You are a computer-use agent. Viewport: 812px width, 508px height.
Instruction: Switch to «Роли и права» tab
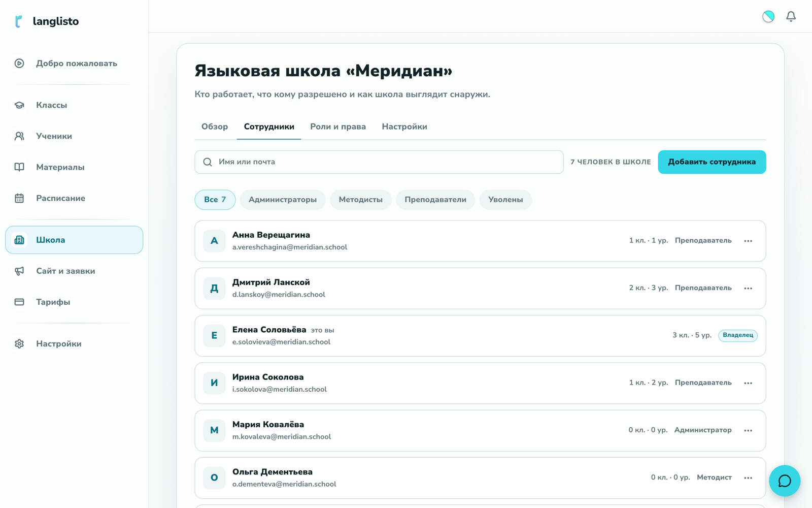[338, 126]
